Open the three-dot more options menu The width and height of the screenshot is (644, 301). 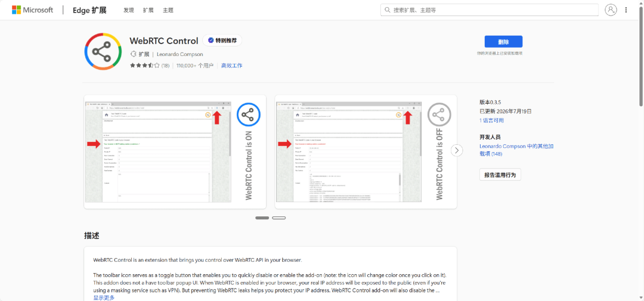pos(626,10)
